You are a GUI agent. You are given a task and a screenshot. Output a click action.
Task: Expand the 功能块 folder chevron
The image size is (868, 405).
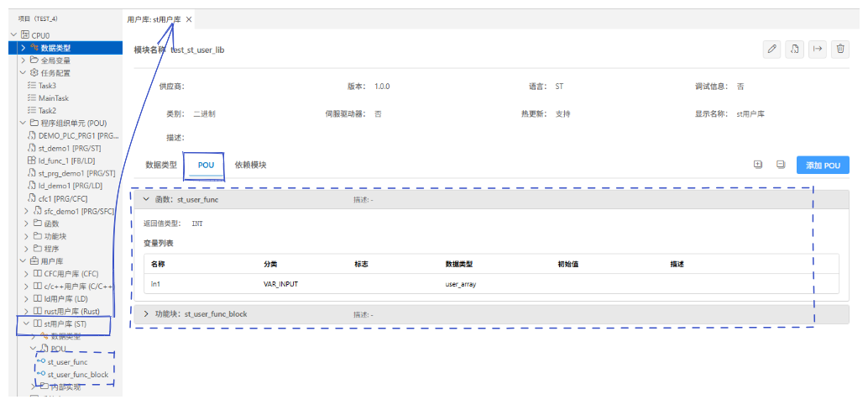(x=27, y=236)
